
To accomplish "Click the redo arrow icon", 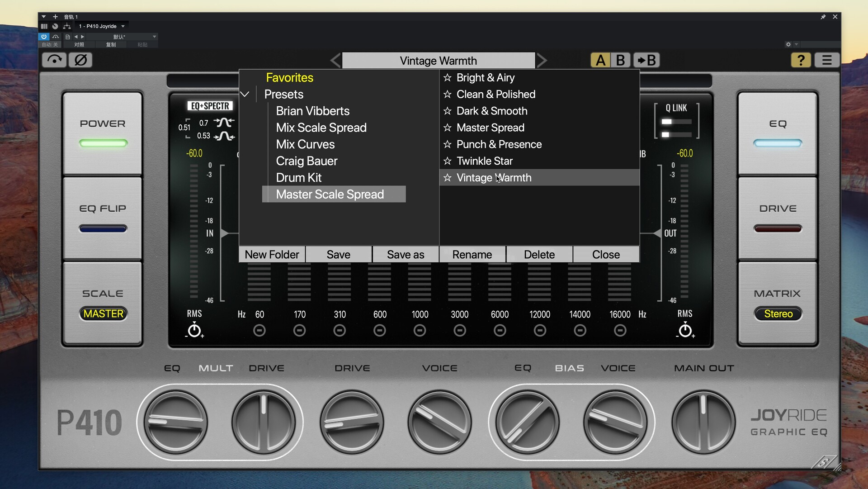I will [x=54, y=60].
